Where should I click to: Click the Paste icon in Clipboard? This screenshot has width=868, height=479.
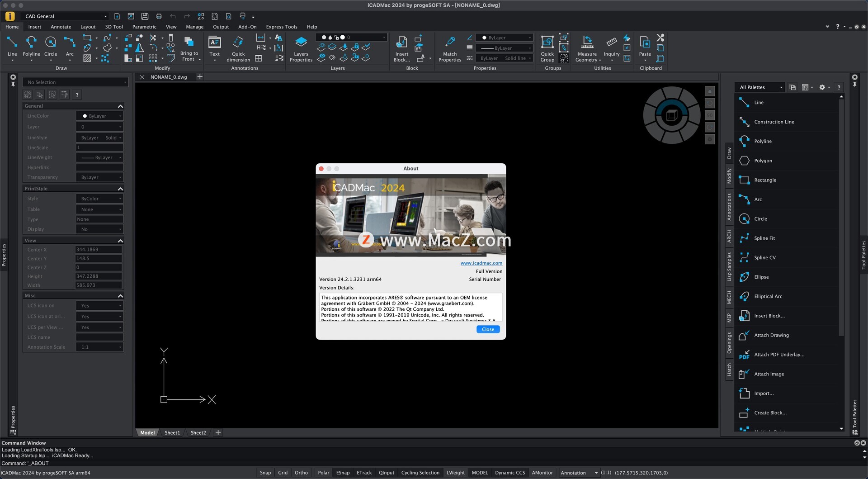point(645,43)
